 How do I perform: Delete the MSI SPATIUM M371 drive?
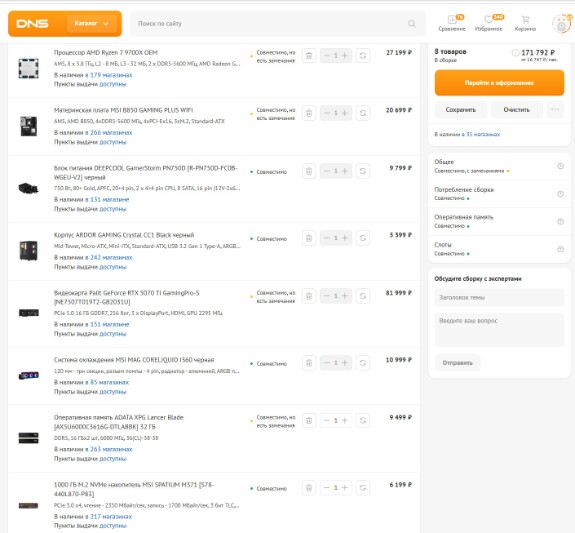[309, 488]
